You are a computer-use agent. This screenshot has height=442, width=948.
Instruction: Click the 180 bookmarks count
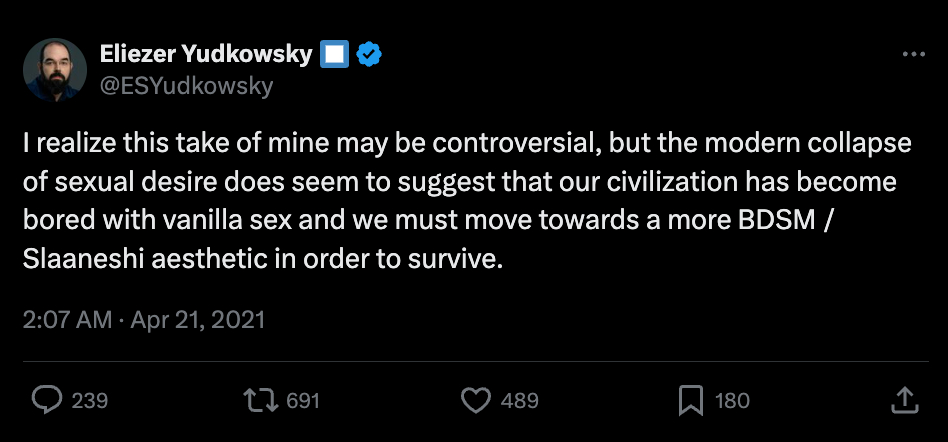click(x=732, y=401)
